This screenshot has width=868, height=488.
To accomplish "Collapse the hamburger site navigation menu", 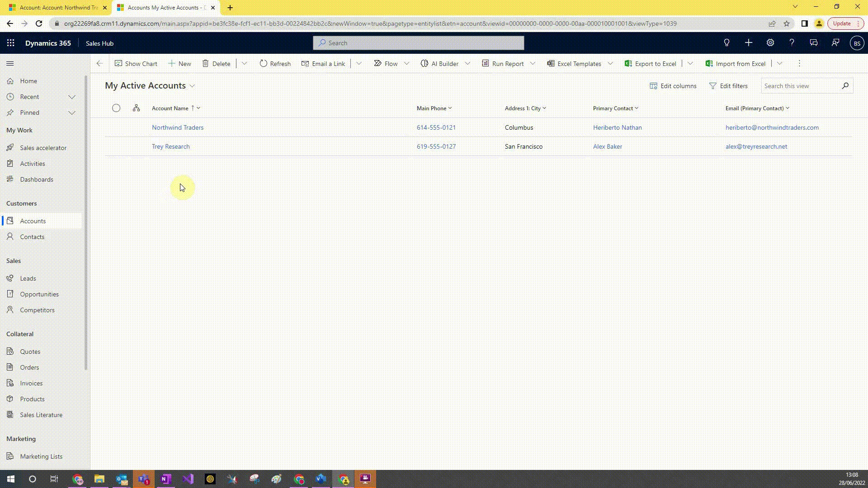I will [10, 64].
